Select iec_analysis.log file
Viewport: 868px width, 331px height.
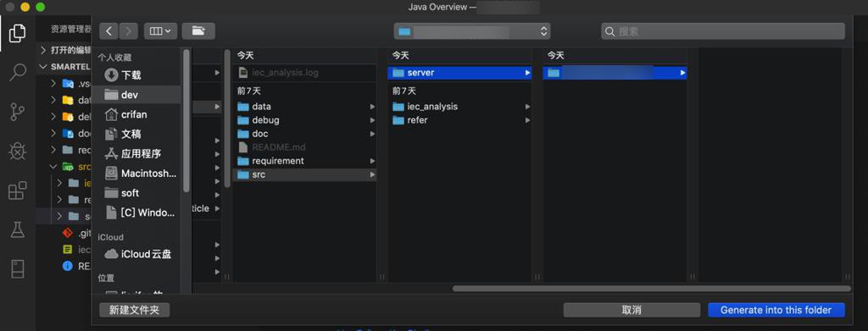(x=304, y=73)
